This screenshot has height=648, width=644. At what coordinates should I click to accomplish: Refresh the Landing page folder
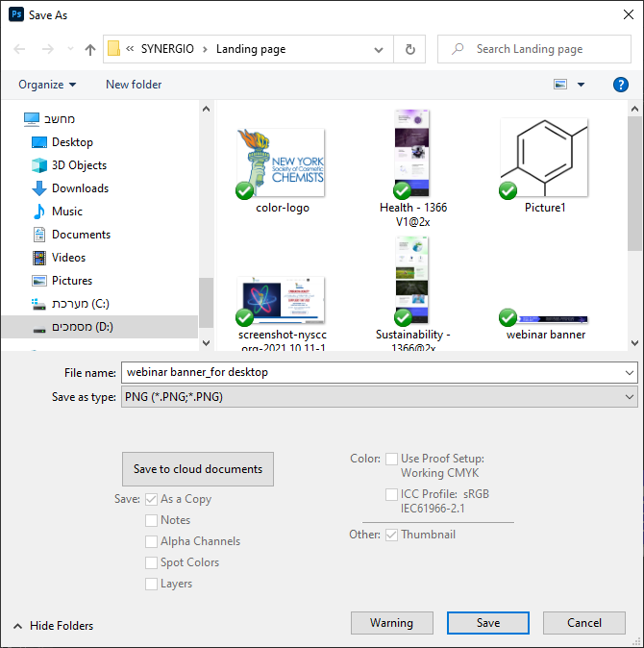409,49
